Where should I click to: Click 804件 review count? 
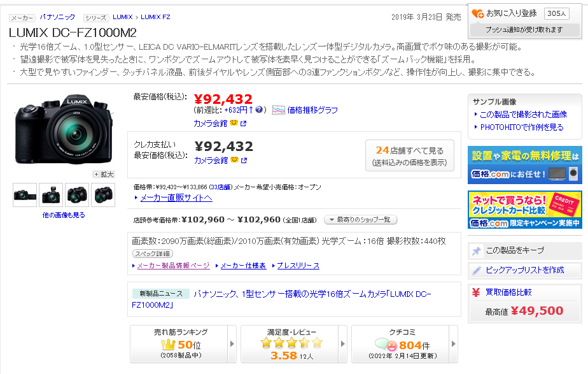[414, 345]
